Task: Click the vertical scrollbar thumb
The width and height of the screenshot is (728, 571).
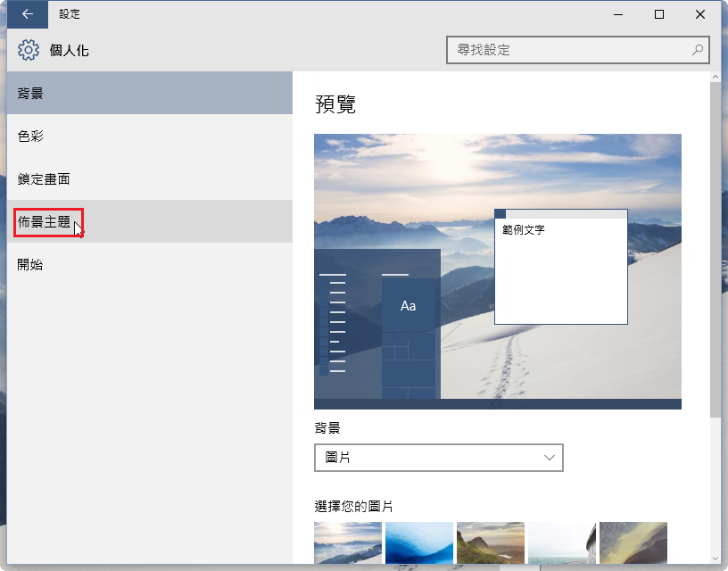Action: (x=715, y=250)
